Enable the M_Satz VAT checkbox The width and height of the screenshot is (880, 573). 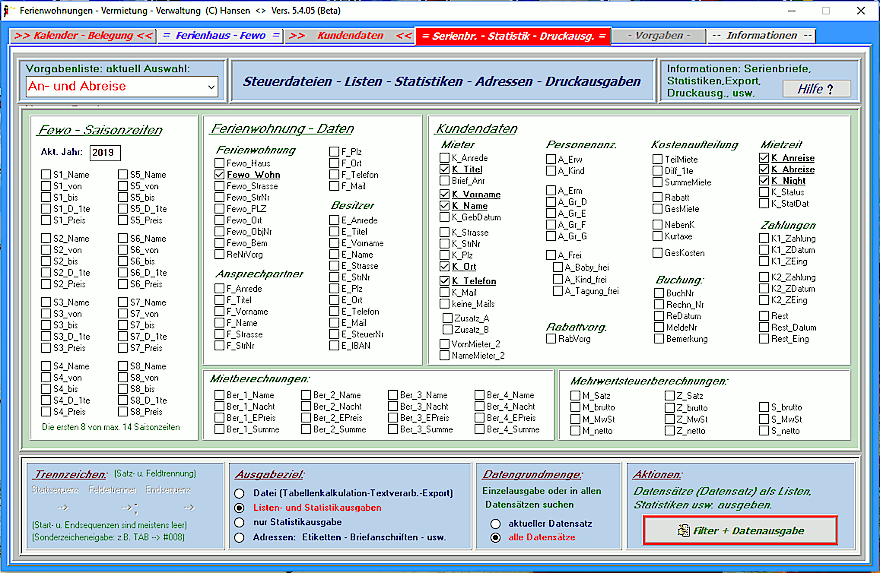coord(575,396)
